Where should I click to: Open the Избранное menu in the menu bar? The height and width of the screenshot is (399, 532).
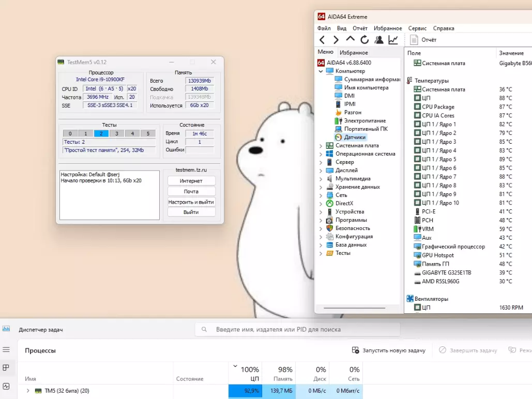[388, 28]
